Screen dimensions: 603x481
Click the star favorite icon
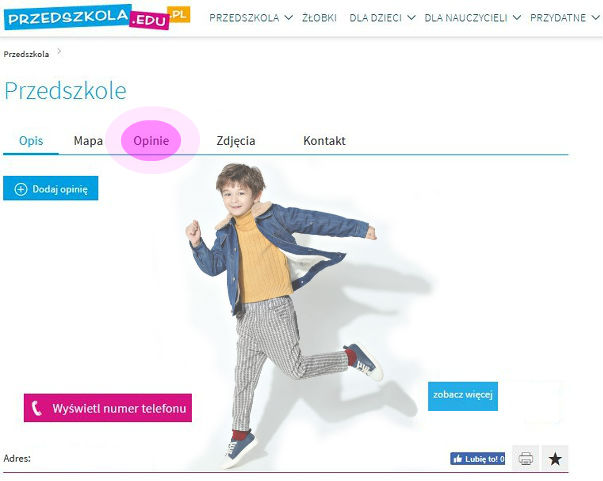555,458
